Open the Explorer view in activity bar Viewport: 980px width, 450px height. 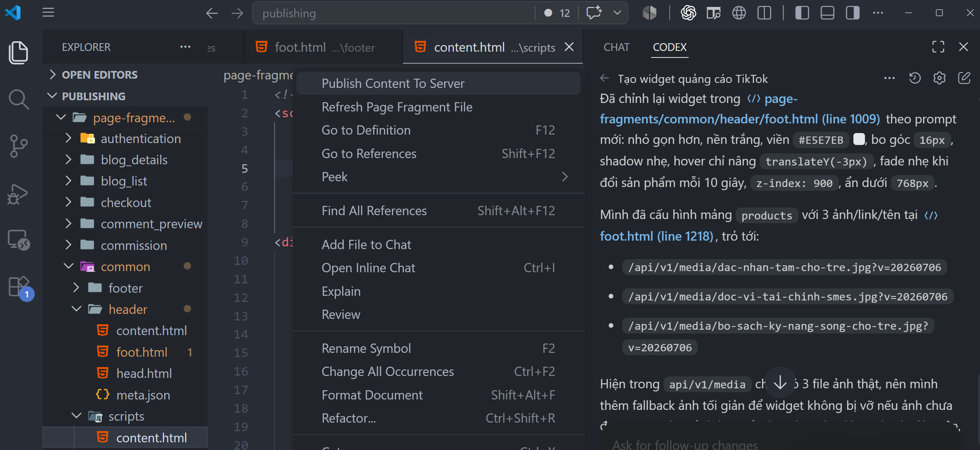(x=18, y=53)
